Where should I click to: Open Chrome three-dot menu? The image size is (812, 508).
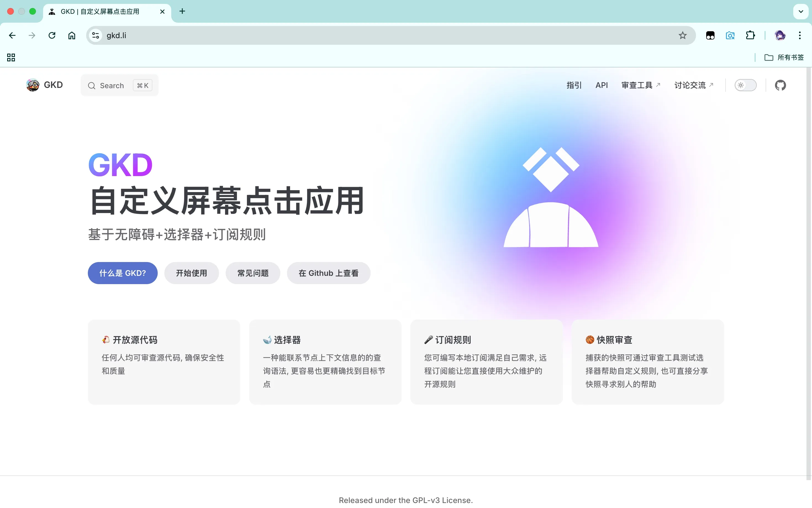(x=800, y=36)
